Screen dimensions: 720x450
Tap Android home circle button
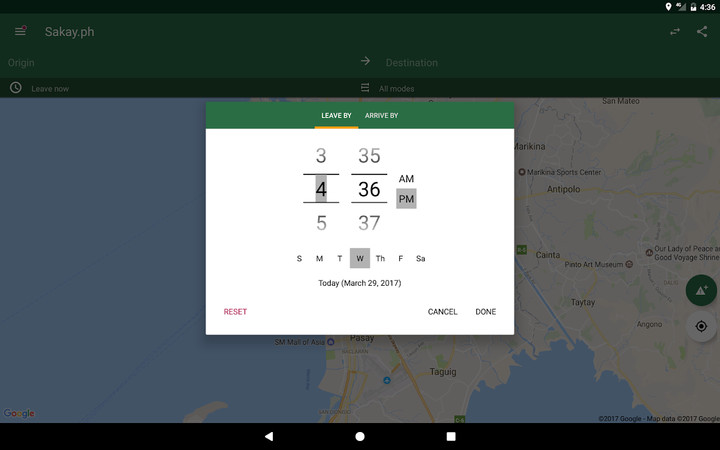(360, 436)
